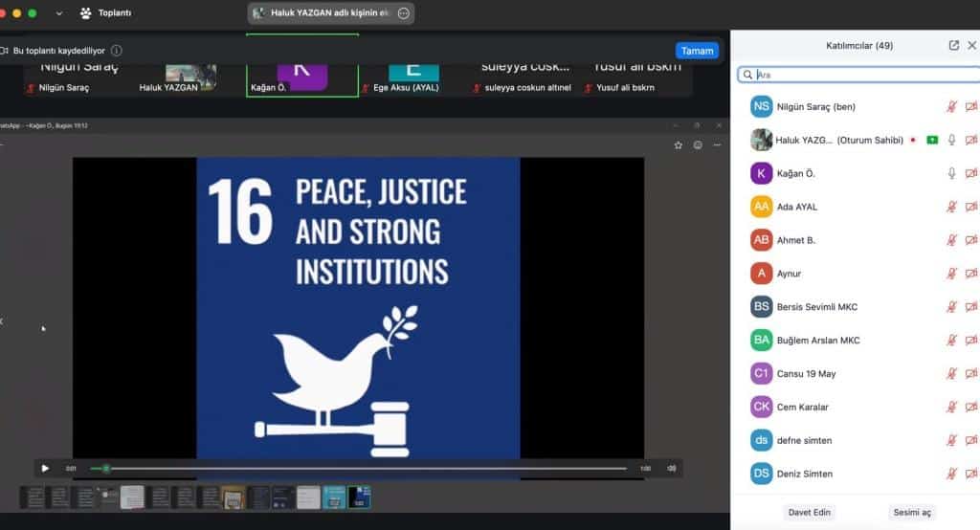Click the volume icon on video player

click(x=672, y=468)
